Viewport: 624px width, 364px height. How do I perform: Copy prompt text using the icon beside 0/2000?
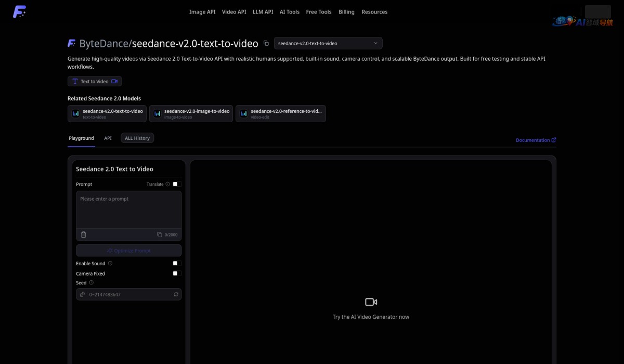[160, 235]
